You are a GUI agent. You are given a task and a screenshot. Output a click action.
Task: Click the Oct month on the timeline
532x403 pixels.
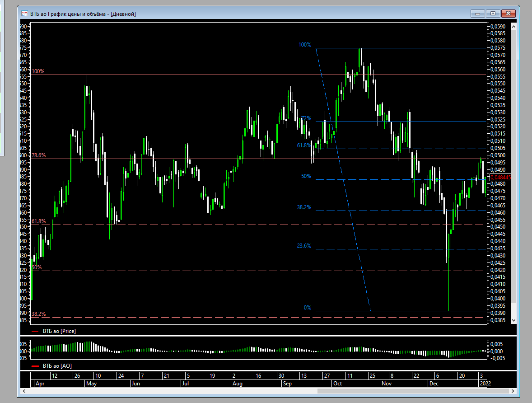[x=338, y=383]
